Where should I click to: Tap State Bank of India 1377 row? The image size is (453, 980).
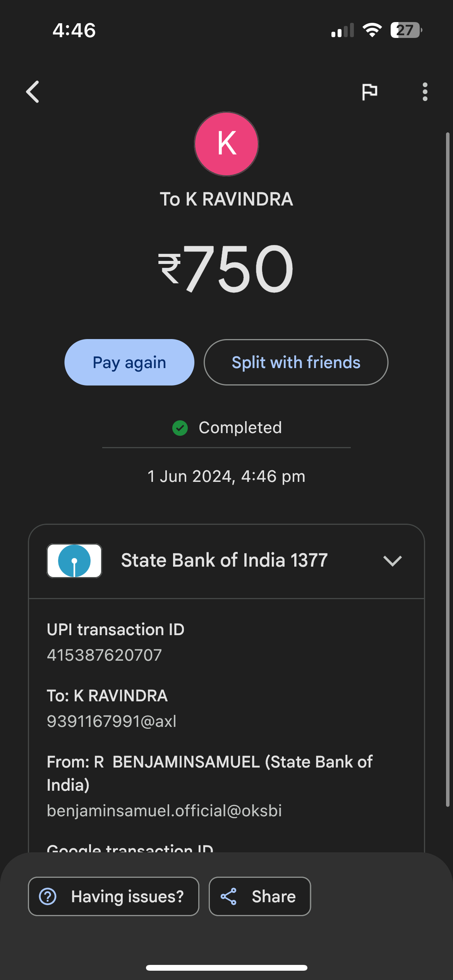pyautogui.click(x=225, y=561)
